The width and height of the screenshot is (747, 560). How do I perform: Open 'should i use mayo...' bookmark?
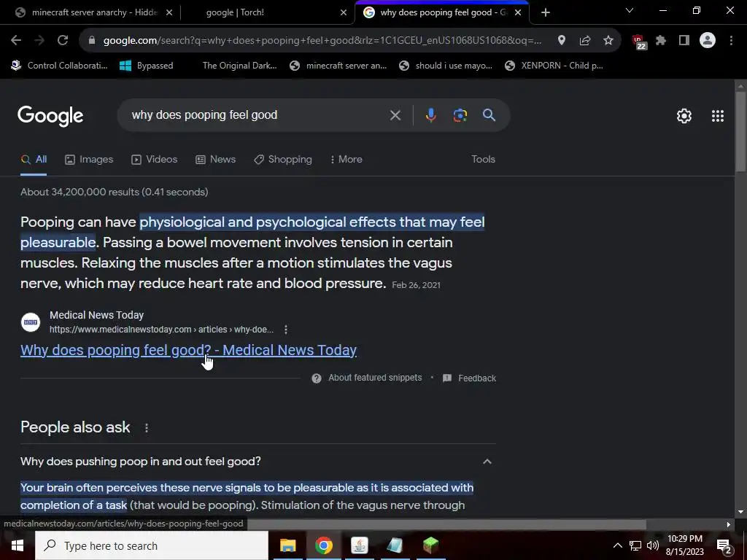446,66
